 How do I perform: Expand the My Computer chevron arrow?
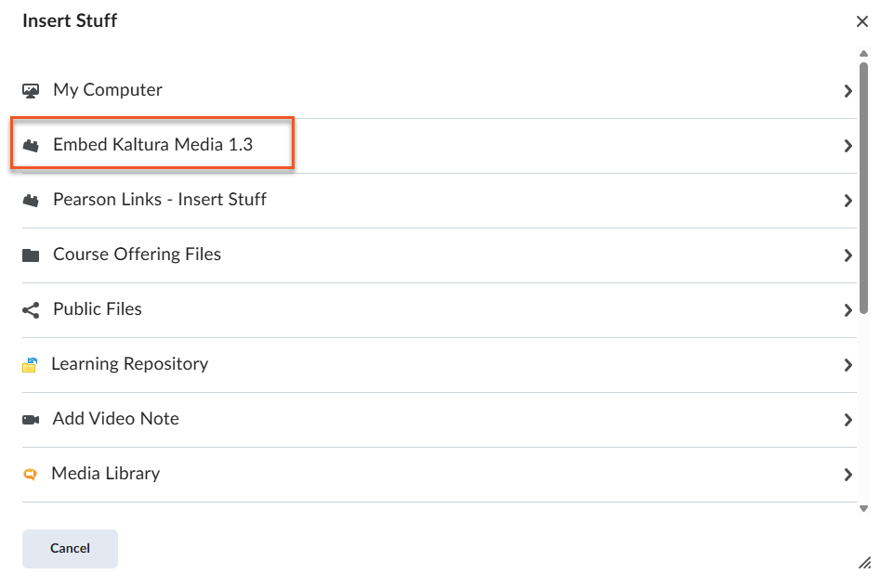[x=848, y=91]
